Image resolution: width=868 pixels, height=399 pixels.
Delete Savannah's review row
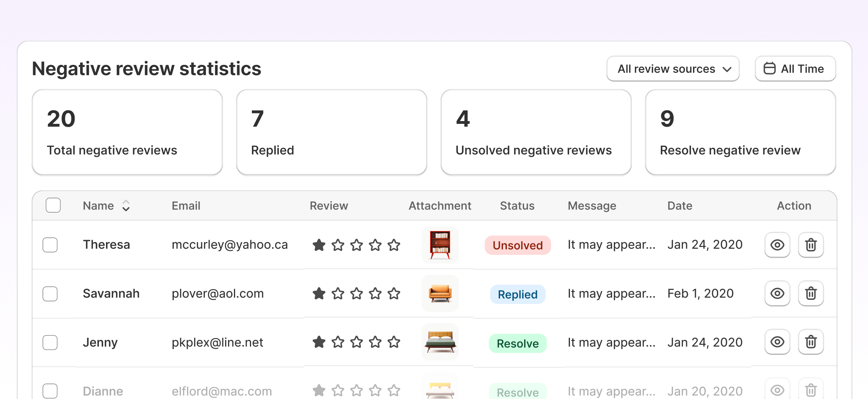(x=811, y=294)
